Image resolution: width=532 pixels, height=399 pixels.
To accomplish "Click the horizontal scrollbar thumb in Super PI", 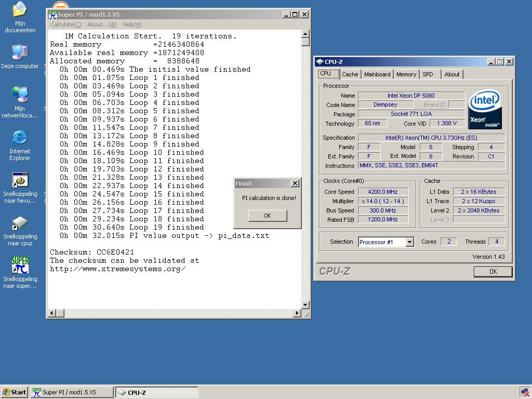I will [60, 313].
